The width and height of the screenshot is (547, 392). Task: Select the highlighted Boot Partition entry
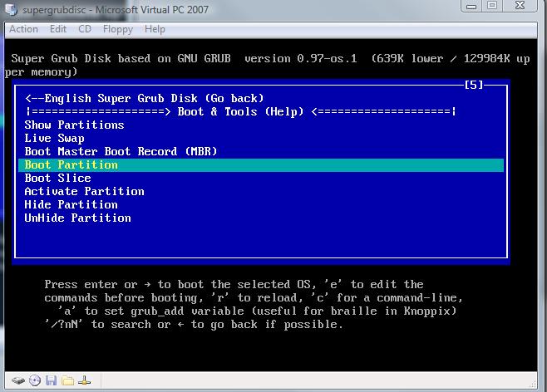point(261,164)
